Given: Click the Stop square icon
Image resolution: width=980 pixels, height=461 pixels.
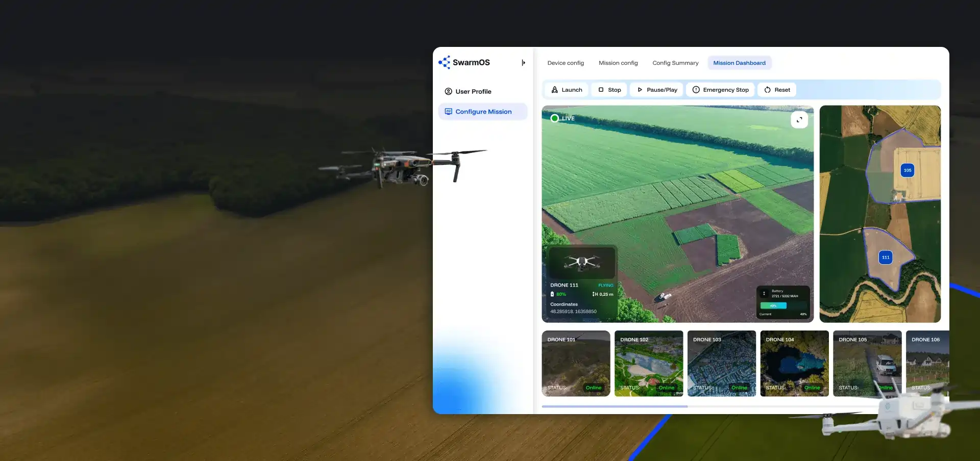Looking at the screenshot, I should pos(601,90).
